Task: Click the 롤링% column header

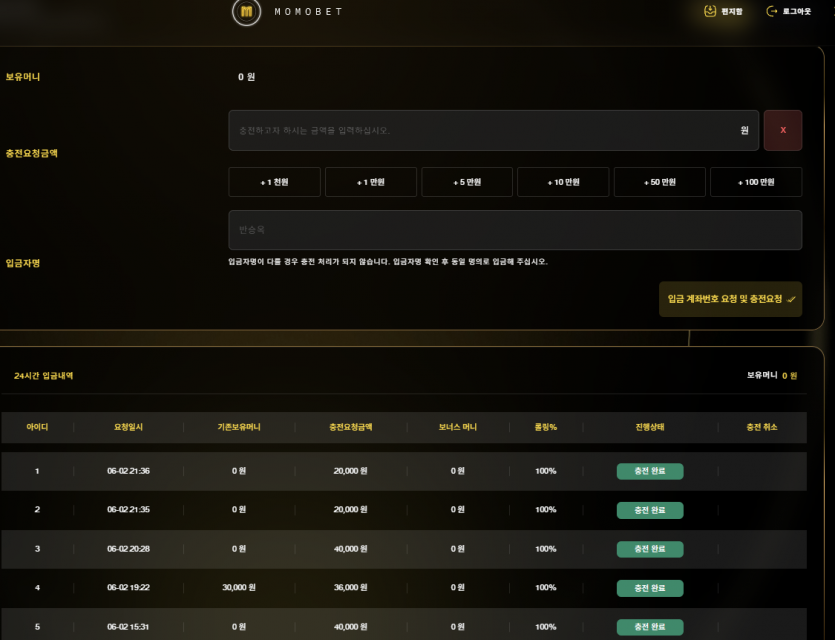Action: 546,427
